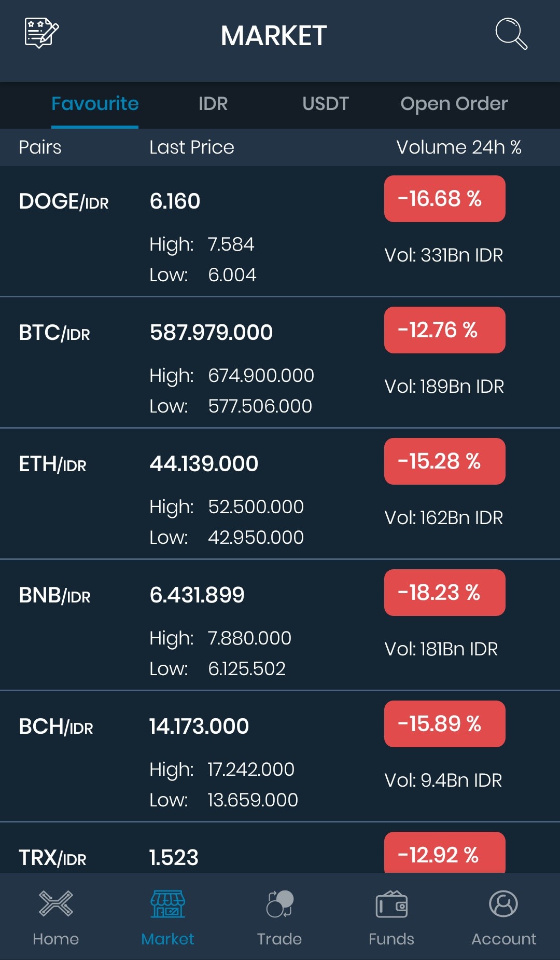Tap the review notes icon in header
This screenshot has width=560, height=960.
[42, 33]
